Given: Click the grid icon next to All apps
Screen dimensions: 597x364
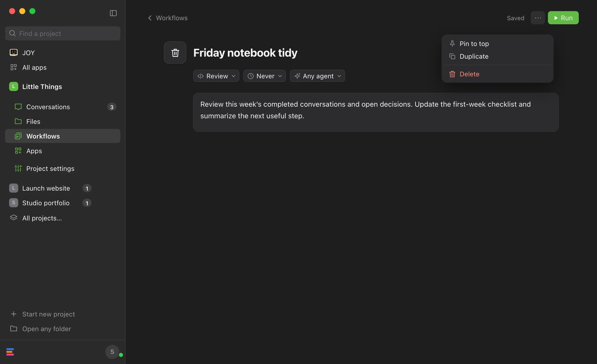Looking at the screenshot, I should pos(14,67).
